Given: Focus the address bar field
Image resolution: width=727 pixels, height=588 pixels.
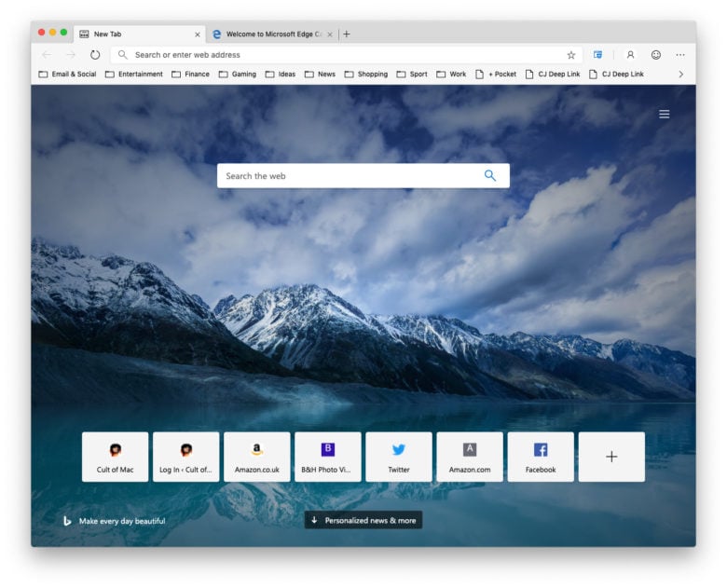Looking at the screenshot, I should click(347, 55).
